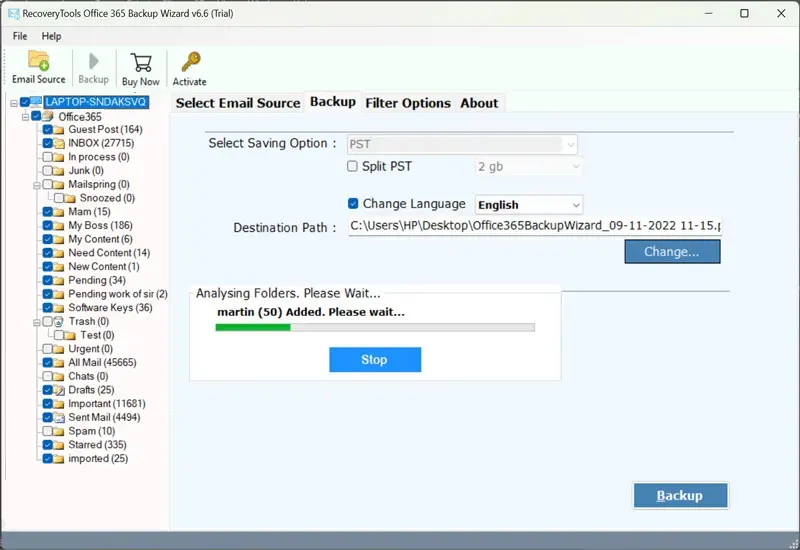Enable the Split PST checkbox
800x550 pixels.
click(x=352, y=166)
